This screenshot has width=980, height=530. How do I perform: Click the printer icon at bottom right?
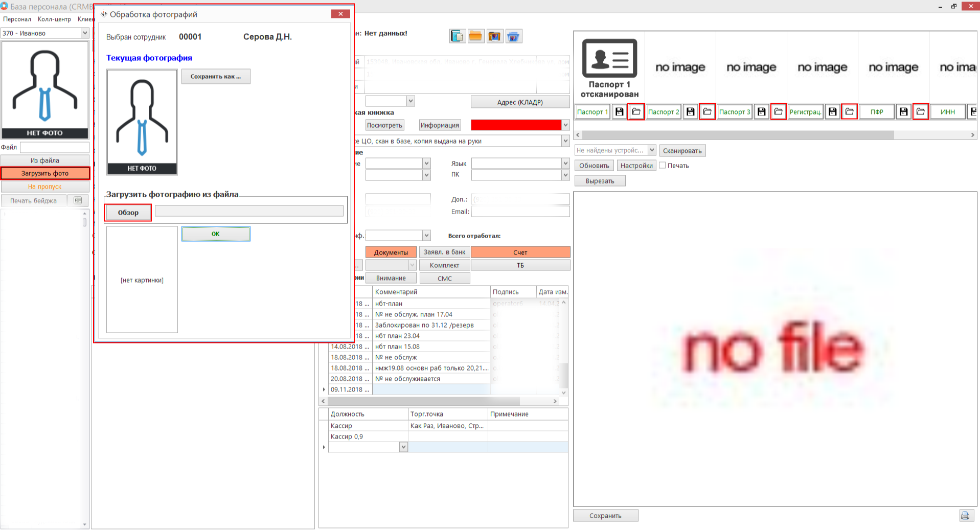click(965, 515)
